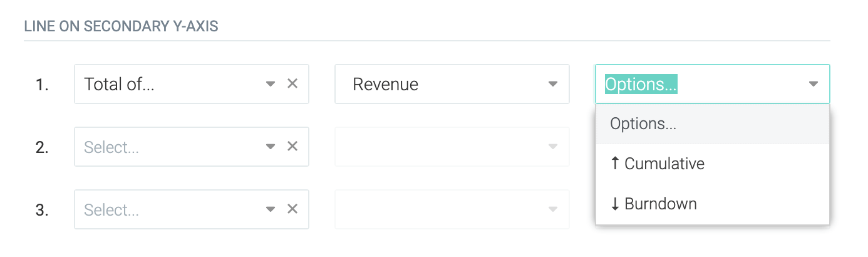Clear the 'Total of...' selection with its X icon
The height and width of the screenshot is (257, 868).
pos(292,83)
